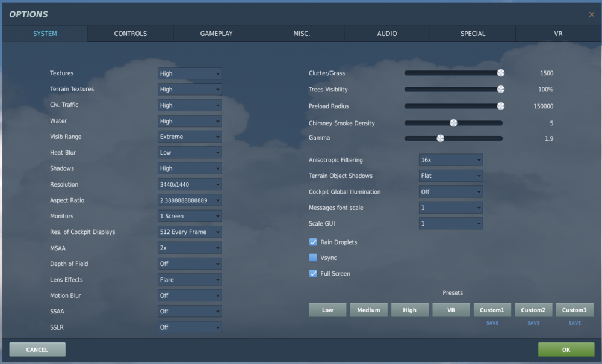Viewport: 602px width, 364px height.
Task: Apply the High graphics preset
Action: (410, 309)
